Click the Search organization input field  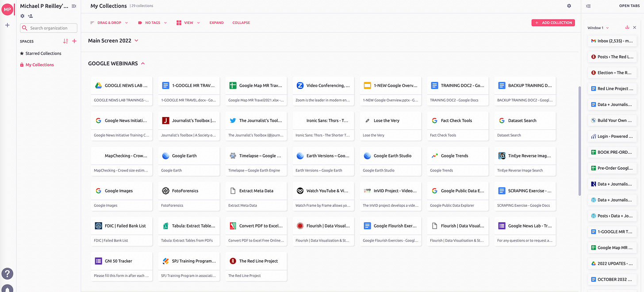point(48,28)
